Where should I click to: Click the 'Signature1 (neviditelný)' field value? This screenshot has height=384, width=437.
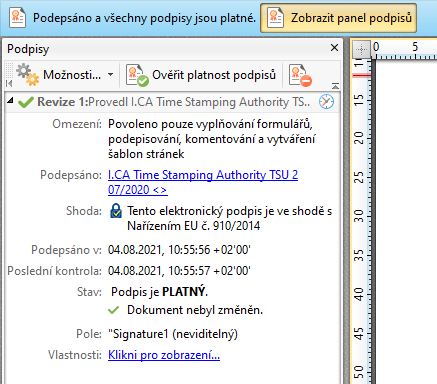tap(173, 334)
